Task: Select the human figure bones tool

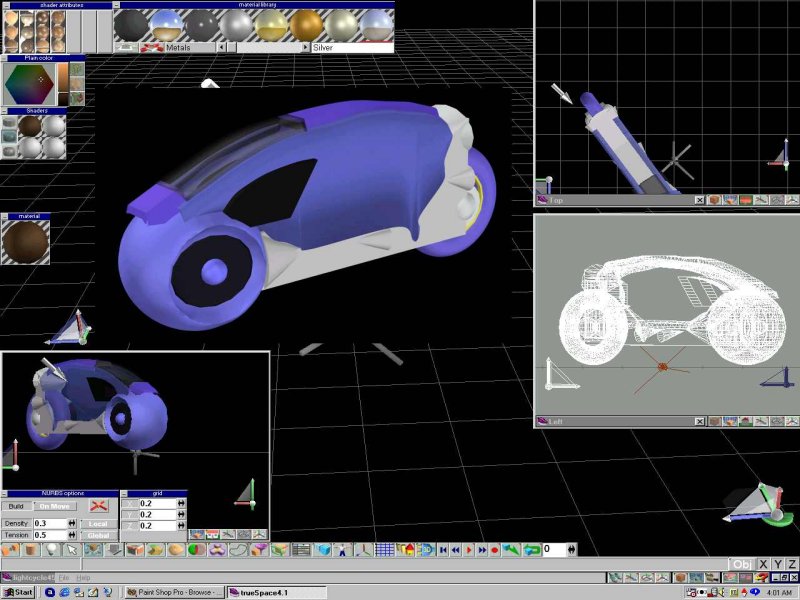Action: pyautogui.click(x=343, y=549)
